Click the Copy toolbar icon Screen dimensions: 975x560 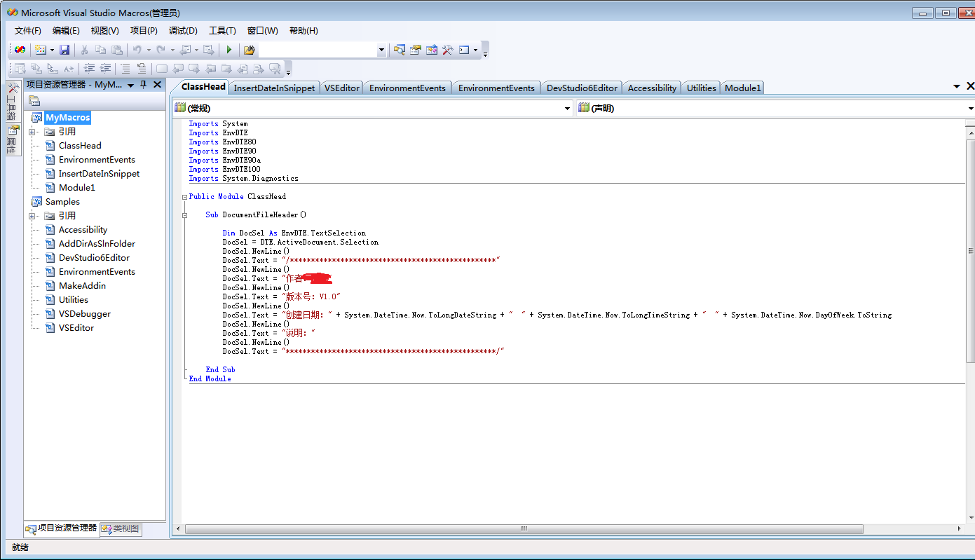[101, 50]
